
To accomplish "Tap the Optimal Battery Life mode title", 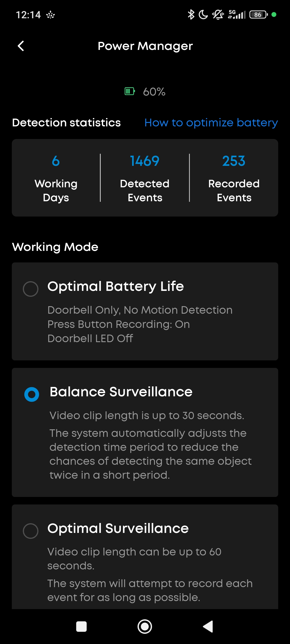I will pyautogui.click(x=116, y=286).
